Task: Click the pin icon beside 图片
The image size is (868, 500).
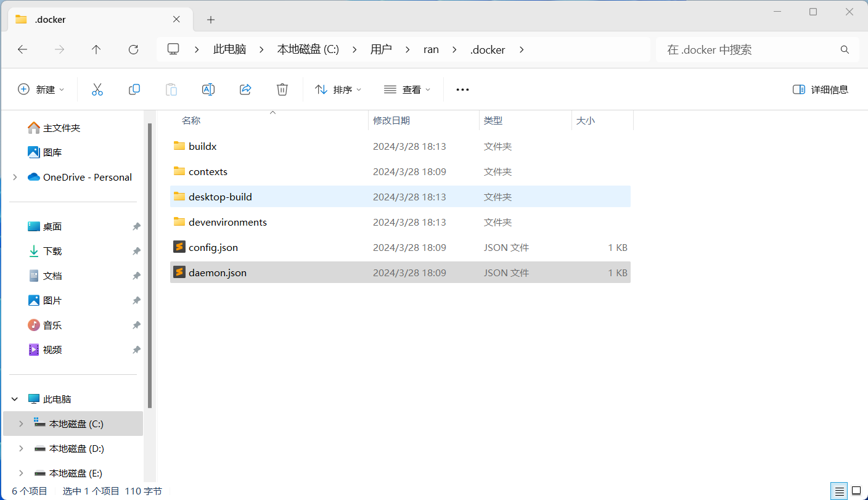Action: point(136,301)
